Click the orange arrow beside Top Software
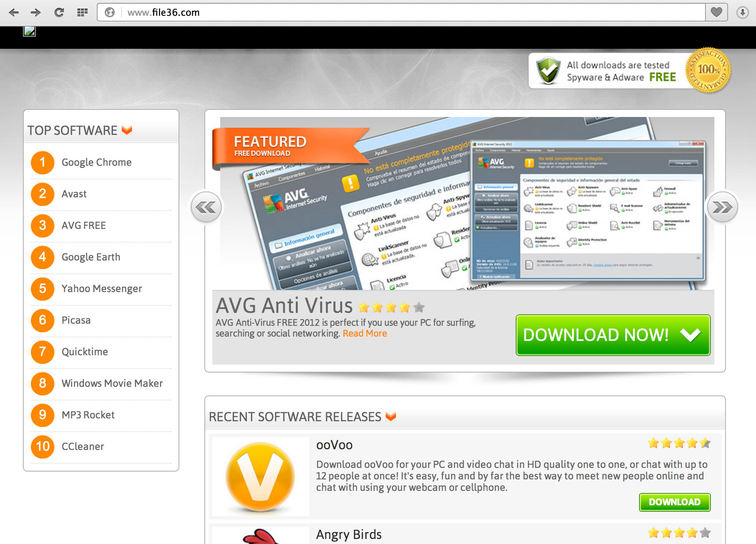 [127, 130]
